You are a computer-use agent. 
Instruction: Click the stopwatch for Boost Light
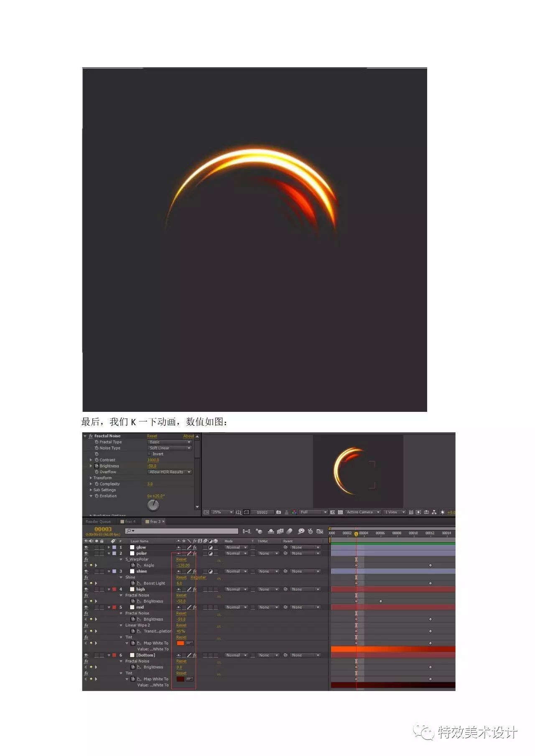pos(133,583)
